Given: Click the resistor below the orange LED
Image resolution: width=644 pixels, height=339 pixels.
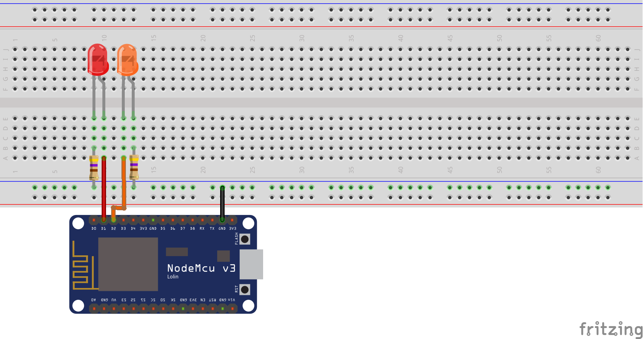Looking at the screenshot, I should pos(134,168).
